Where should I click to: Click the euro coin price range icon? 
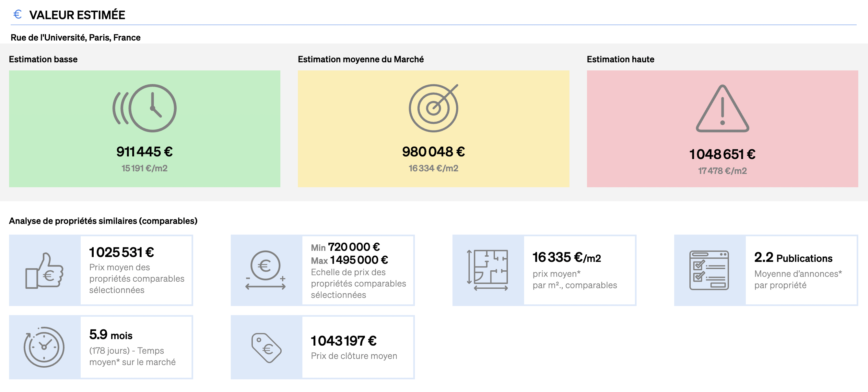265,270
